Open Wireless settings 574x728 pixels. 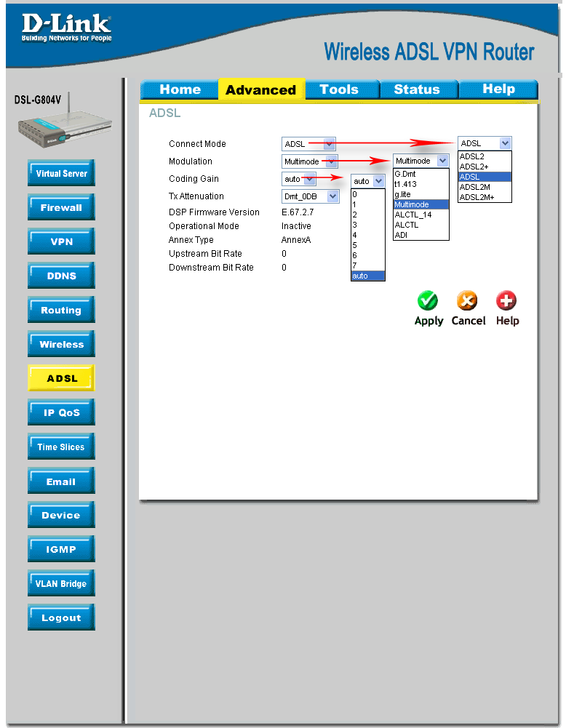[61, 344]
